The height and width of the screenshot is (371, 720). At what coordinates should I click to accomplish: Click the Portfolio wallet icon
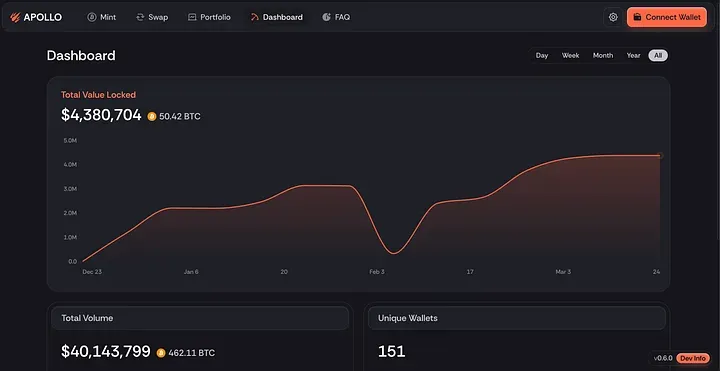click(x=192, y=17)
